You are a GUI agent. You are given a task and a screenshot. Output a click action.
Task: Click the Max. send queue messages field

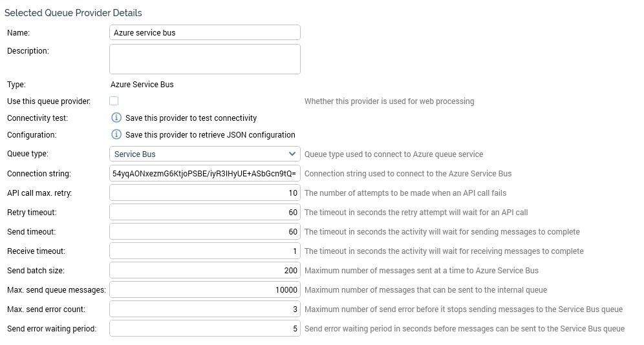pos(205,290)
